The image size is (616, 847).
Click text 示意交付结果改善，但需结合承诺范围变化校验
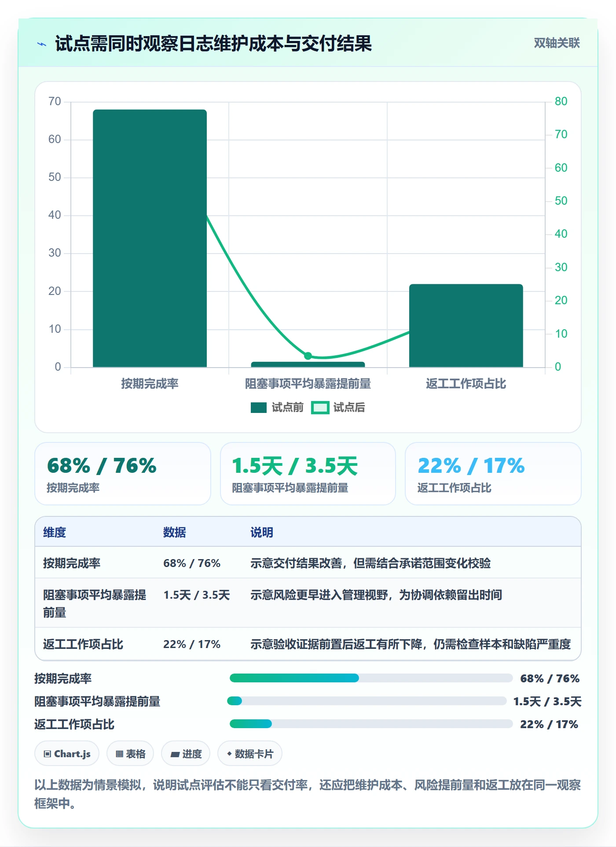[x=370, y=563]
